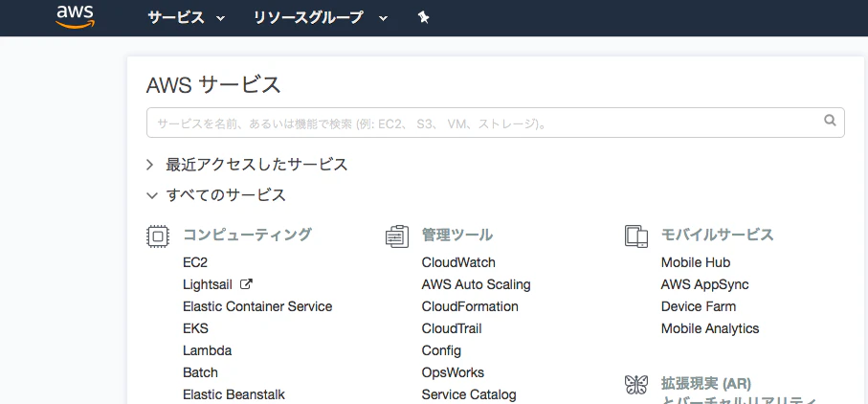Click the AWS logo home icon
The image size is (868, 404).
click(76, 16)
